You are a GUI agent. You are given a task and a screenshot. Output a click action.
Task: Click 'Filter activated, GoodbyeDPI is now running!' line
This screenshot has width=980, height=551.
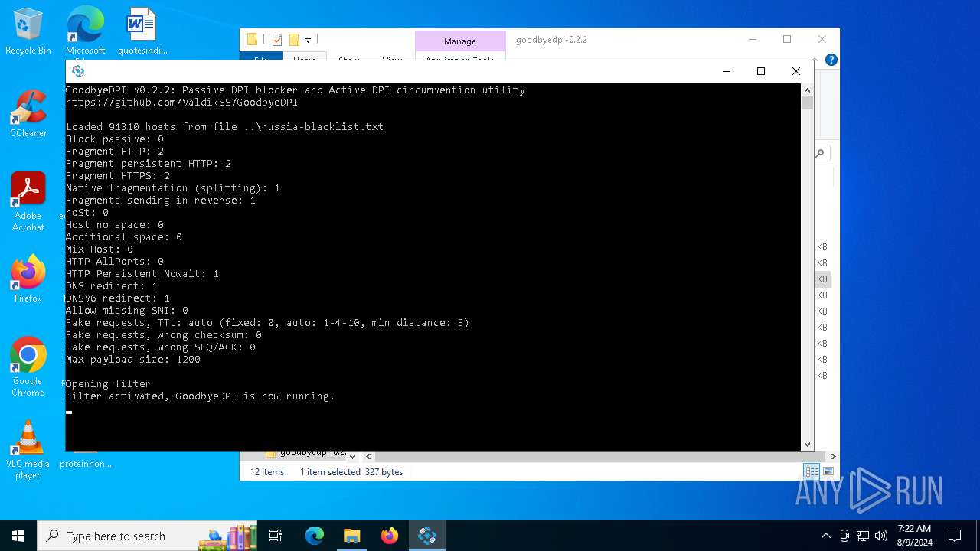[200, 396]
